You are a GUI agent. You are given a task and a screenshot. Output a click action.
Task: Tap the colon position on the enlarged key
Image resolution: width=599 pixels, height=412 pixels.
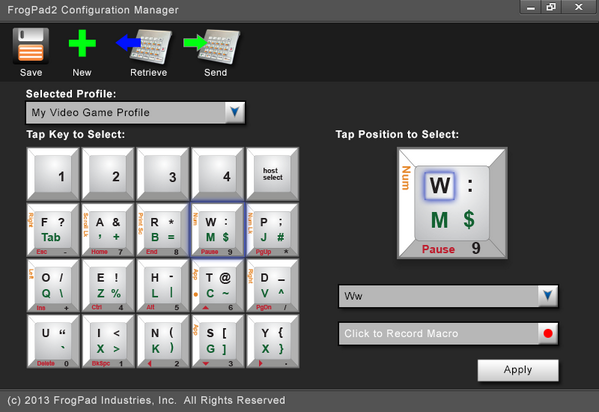click(x=470, y=186)
